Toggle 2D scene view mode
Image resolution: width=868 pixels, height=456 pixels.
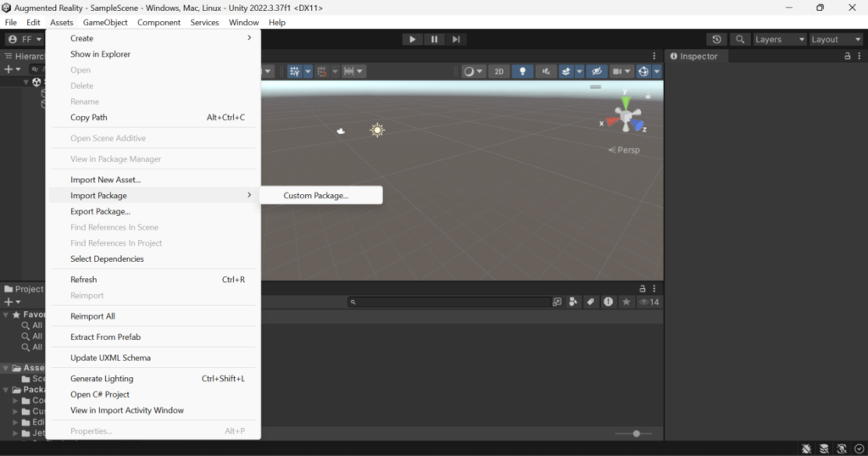coord(499,71)
